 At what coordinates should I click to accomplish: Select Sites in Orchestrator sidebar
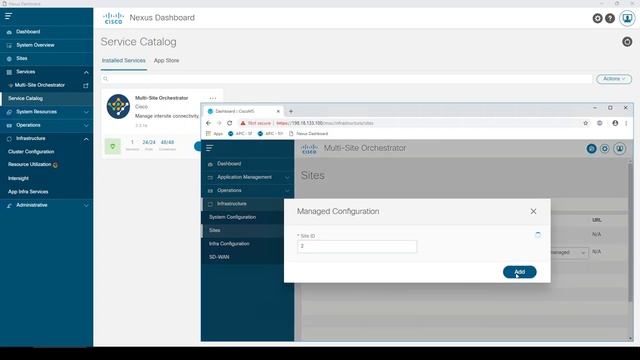click(x=215, y=231)
